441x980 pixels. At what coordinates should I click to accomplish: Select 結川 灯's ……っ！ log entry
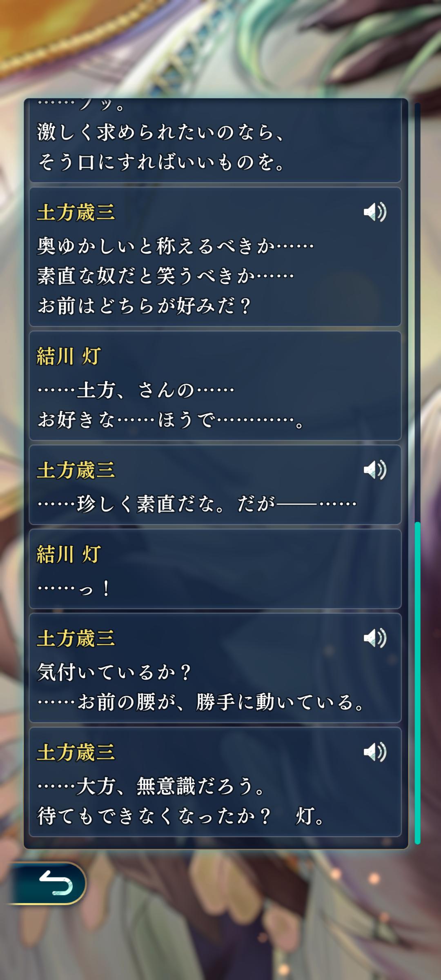tap(215, 569)
